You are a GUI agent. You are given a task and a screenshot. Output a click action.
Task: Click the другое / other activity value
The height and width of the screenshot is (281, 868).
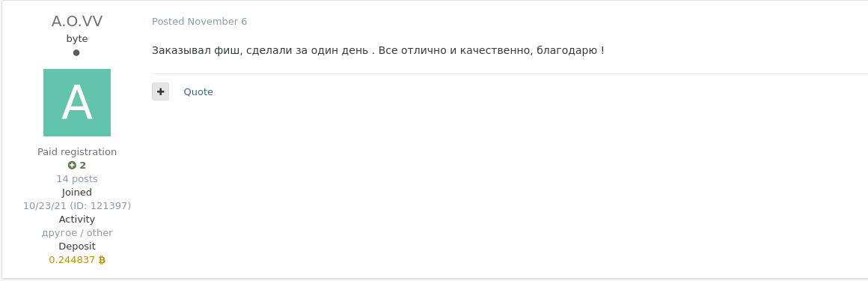coord(77,233)
